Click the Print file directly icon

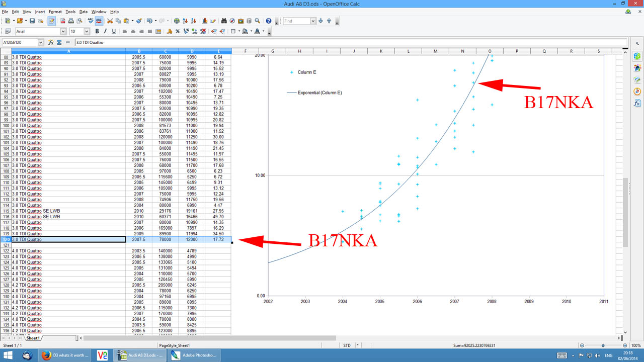pyautogui.click(x=71, y=21)
